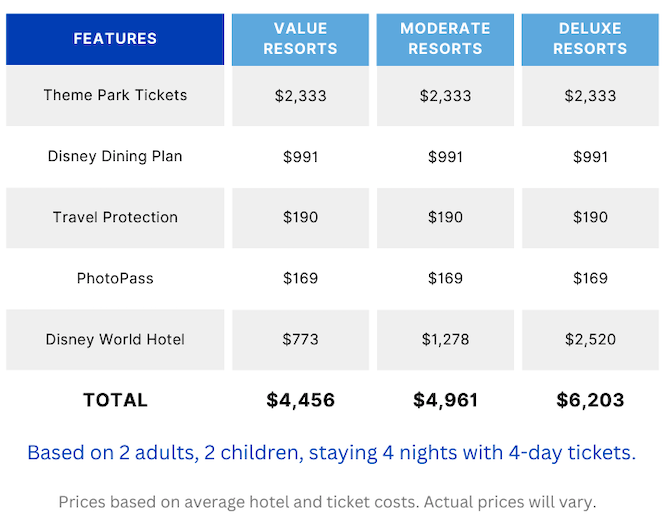This screenshot has height=522, width=666.
Task: Select the $4,456 Value Resorts total
Action: 300,400
